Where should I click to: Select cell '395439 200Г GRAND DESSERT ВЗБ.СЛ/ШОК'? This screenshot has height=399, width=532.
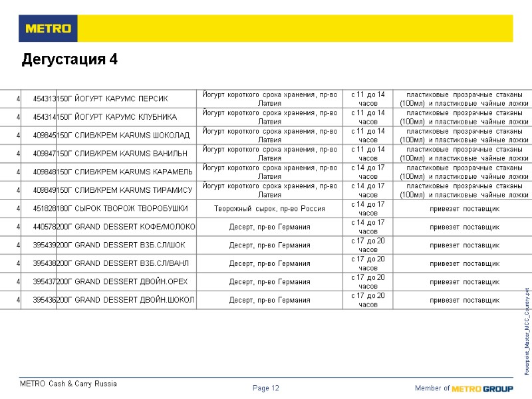click(109, 245)
